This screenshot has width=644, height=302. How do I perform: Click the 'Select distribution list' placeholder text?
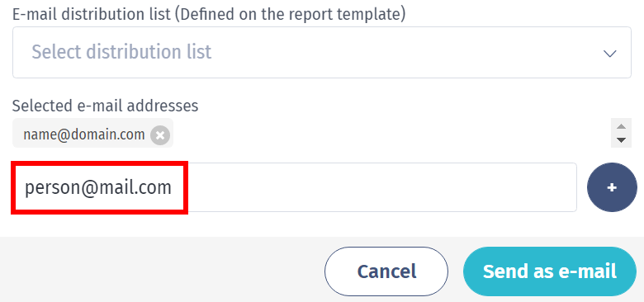(121, 52)
